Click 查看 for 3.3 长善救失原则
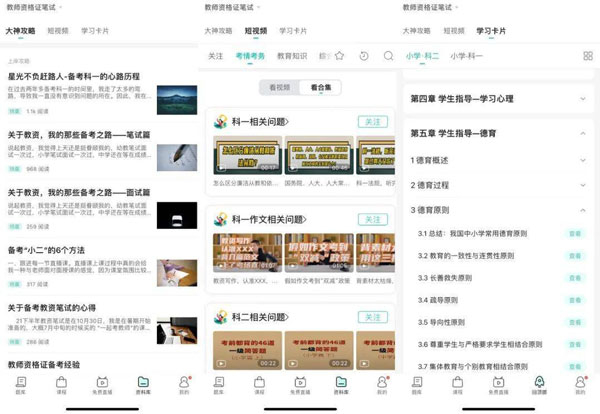The image size is (600, 414). click(575, 278)
